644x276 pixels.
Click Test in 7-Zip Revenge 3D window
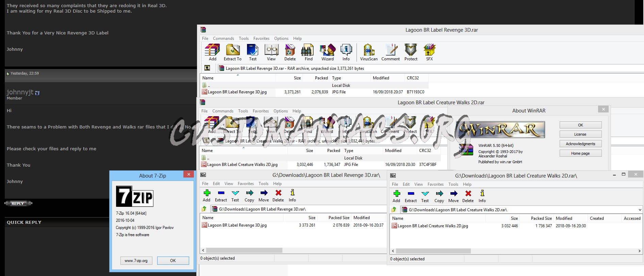[x=235, y=196]
